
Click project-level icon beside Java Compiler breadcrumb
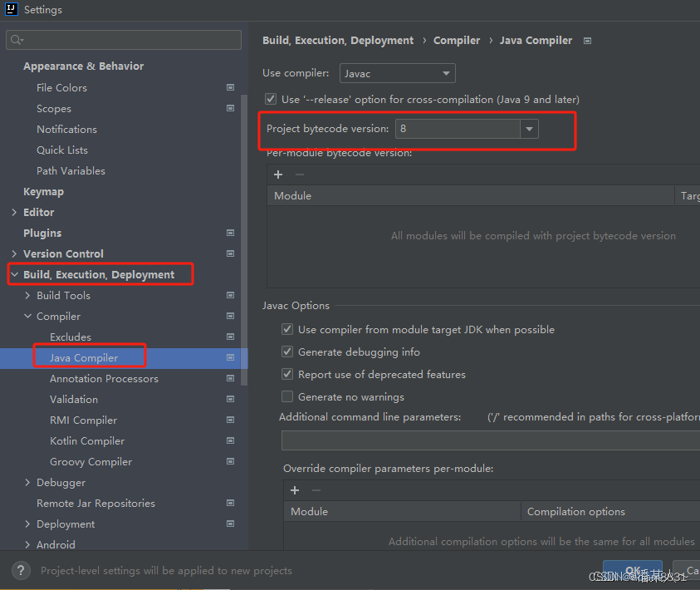point(588,41)
